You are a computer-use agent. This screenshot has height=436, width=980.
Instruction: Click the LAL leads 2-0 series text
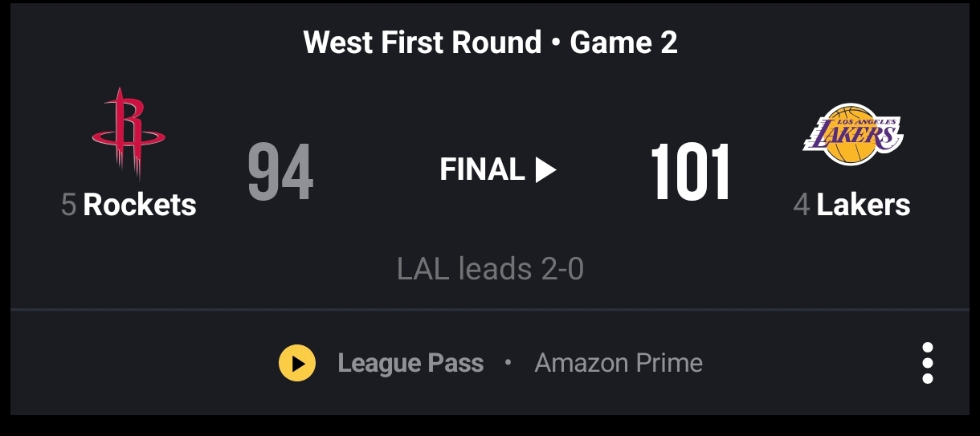490,269
